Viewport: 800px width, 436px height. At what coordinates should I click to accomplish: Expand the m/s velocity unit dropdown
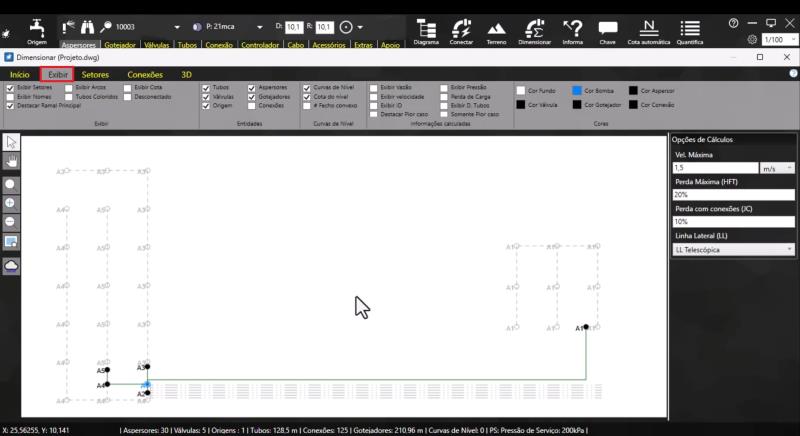tap(777, 168)
